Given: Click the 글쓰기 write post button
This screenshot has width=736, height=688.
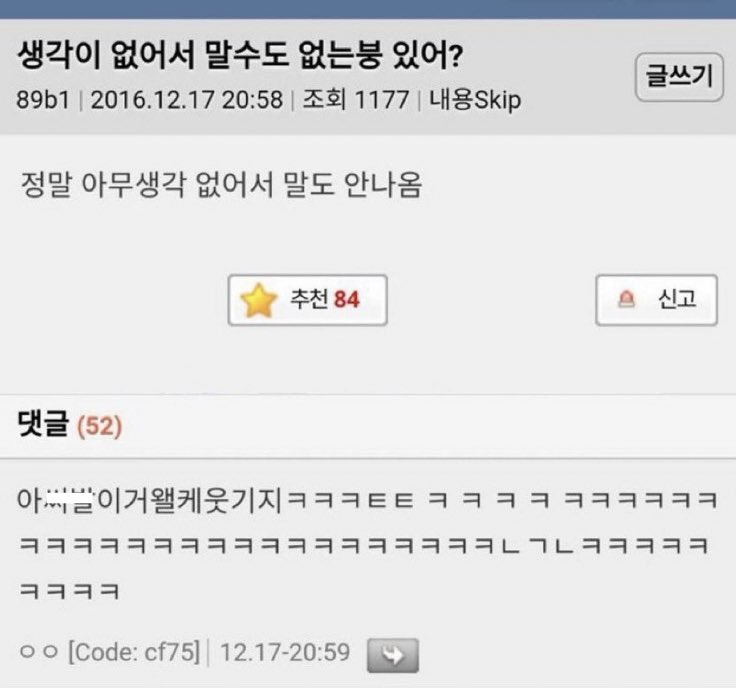Looking at the screenshot, I should pyautogui.click(x=679, y=77).
